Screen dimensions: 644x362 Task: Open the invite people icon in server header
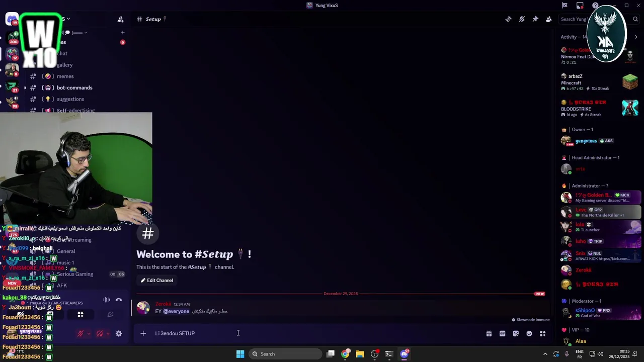pyautogui.click(x=120, y=19)
